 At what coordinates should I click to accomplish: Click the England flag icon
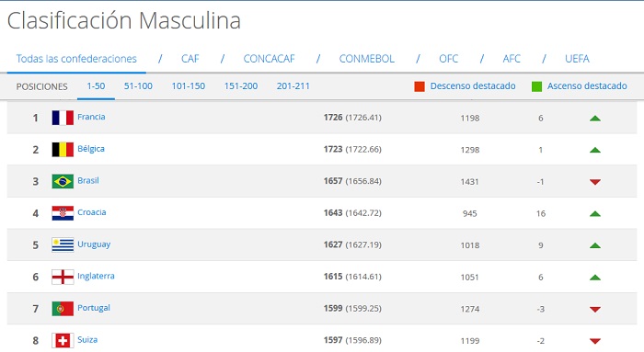click(x=63, y=277)
